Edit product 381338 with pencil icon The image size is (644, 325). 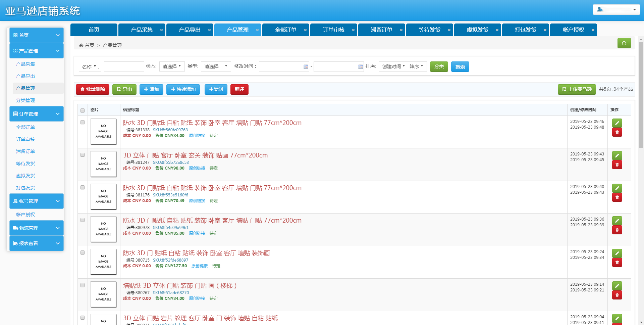[617, 123]
